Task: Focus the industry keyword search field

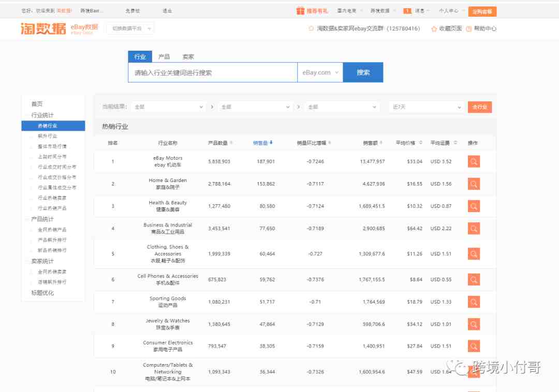Action: click(x=213, y=72)
